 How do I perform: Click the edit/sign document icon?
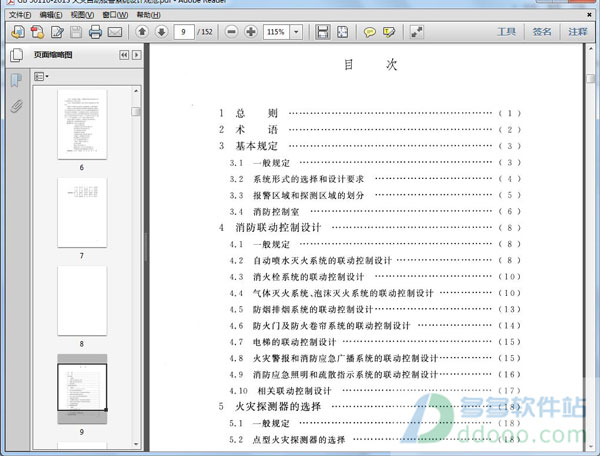[57, 32]
